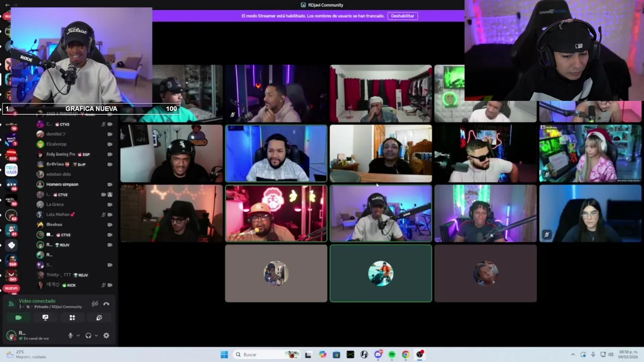Click your user avatar in user panel

pyautogui.click(x=11, y=335)
